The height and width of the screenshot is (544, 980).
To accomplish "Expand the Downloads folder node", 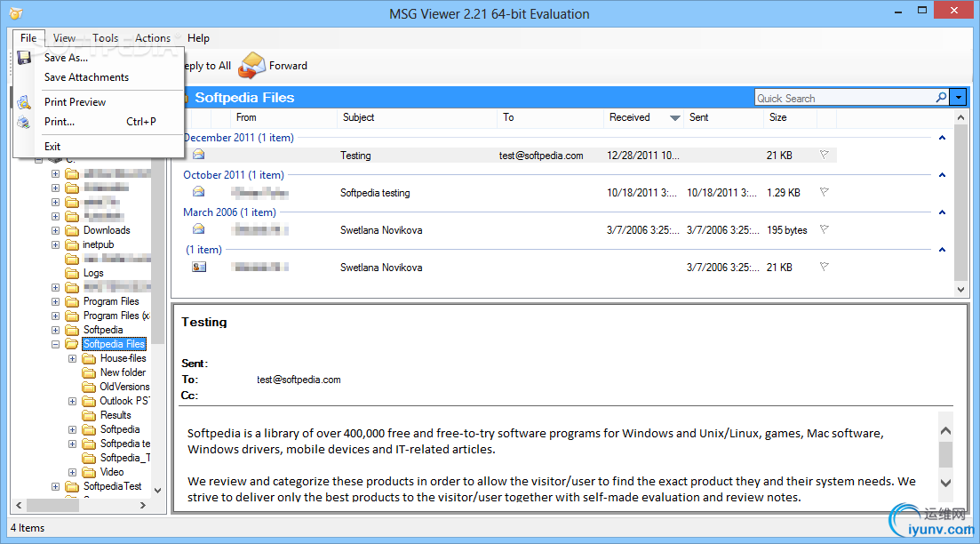I will tap(56, 231).
